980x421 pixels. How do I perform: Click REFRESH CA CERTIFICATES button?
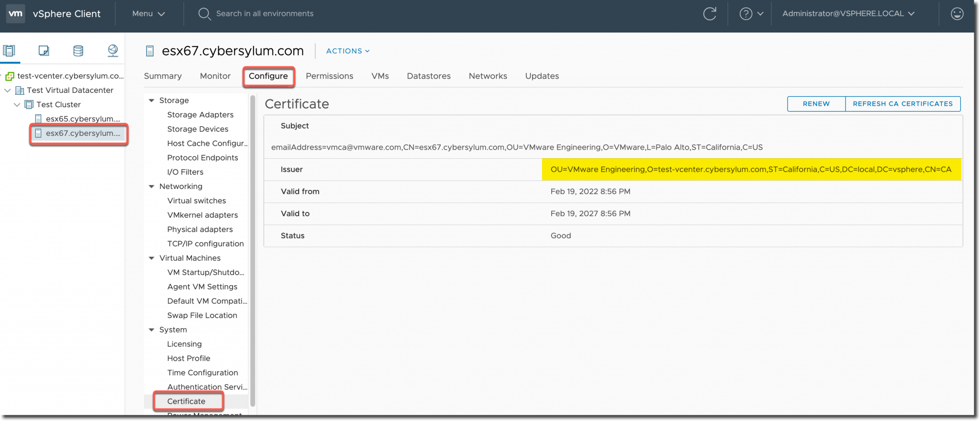(x=903, y=104)
